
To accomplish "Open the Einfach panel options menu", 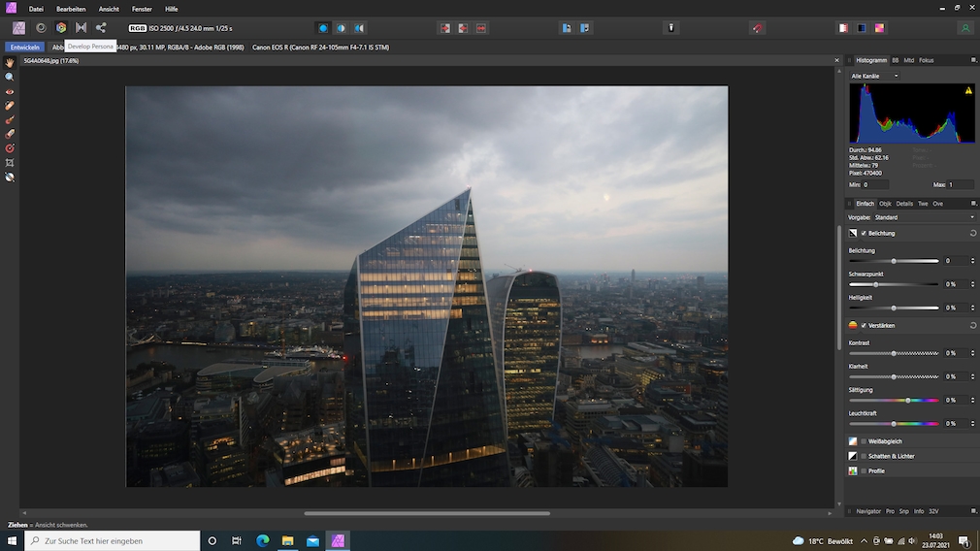I will point(973,203).
